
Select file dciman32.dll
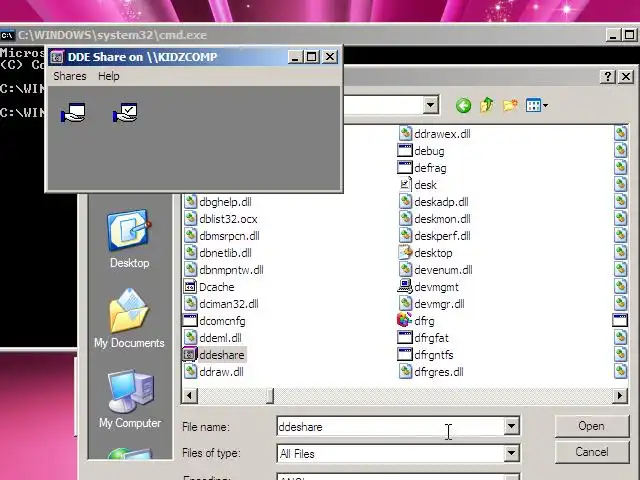[x=221, y=304]
